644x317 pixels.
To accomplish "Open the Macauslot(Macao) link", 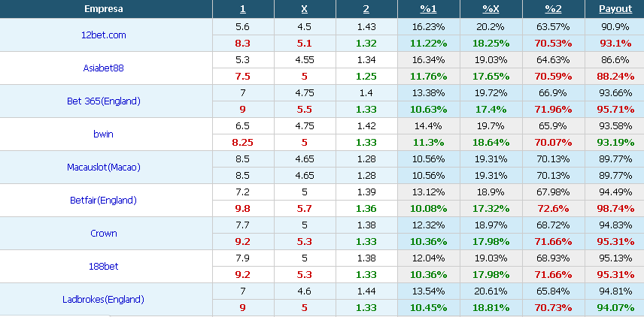I will click(104, 168).
